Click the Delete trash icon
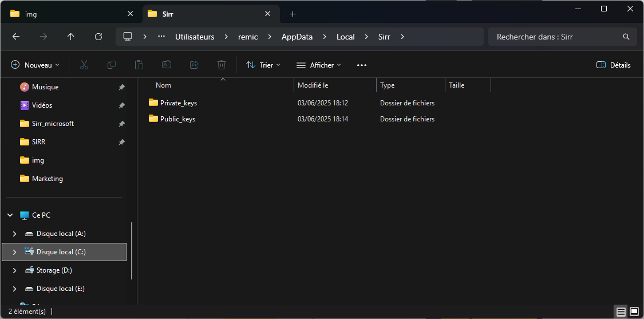The height and width of the screenshot is (319, 644). pyautogui.click(x=222, y=65)
